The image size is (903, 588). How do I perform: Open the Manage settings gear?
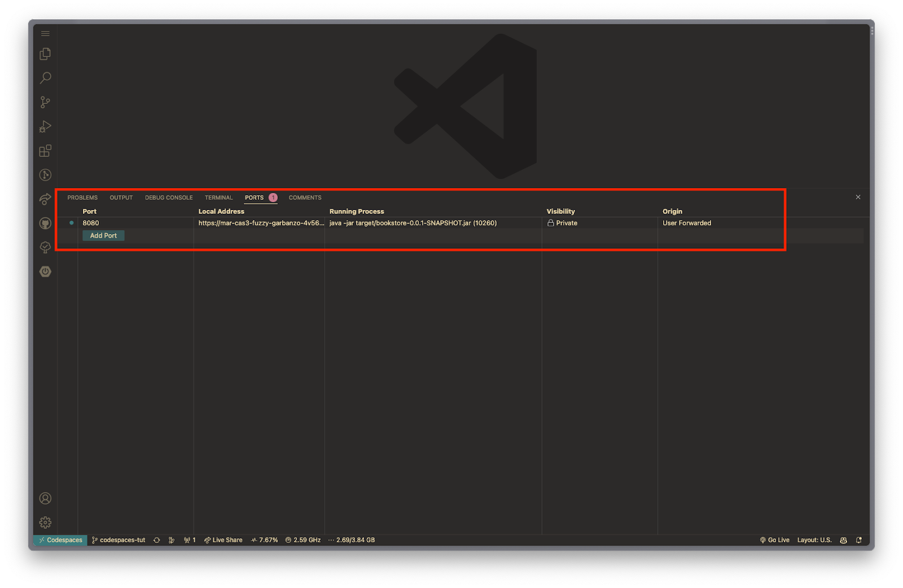pyautogui.click(x=45, y=523)
